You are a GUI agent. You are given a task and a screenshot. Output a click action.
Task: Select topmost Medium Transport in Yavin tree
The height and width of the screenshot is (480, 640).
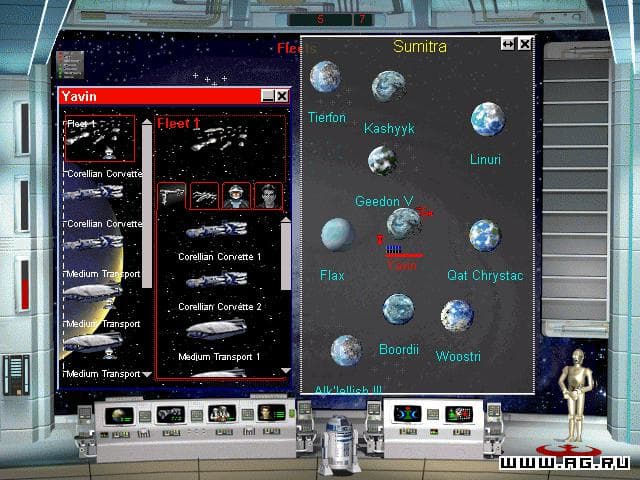93,291
